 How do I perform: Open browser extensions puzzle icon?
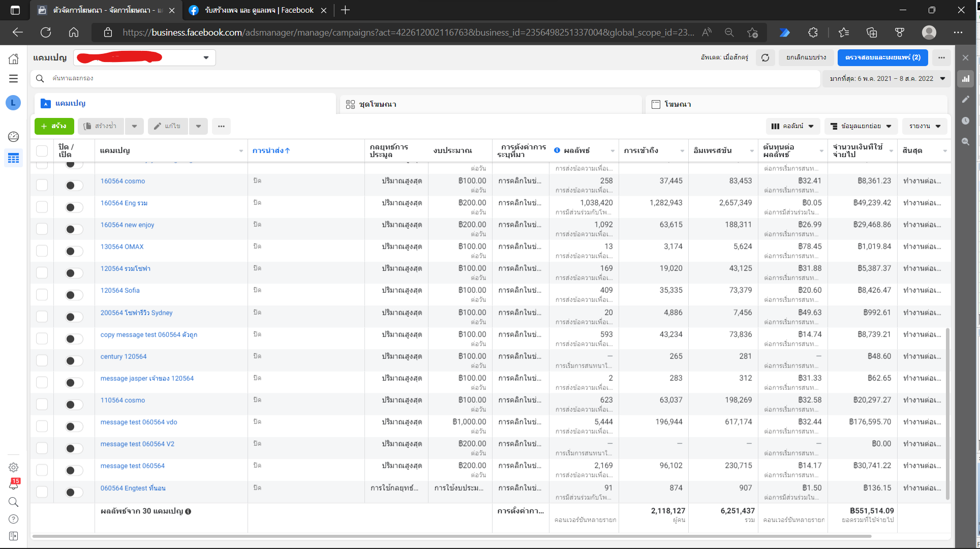813,33
